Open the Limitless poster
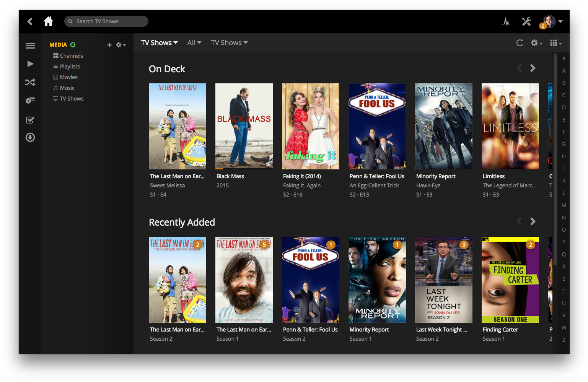Image resolution: width=588 pixels, height=382 pixels. pos(510,126)
